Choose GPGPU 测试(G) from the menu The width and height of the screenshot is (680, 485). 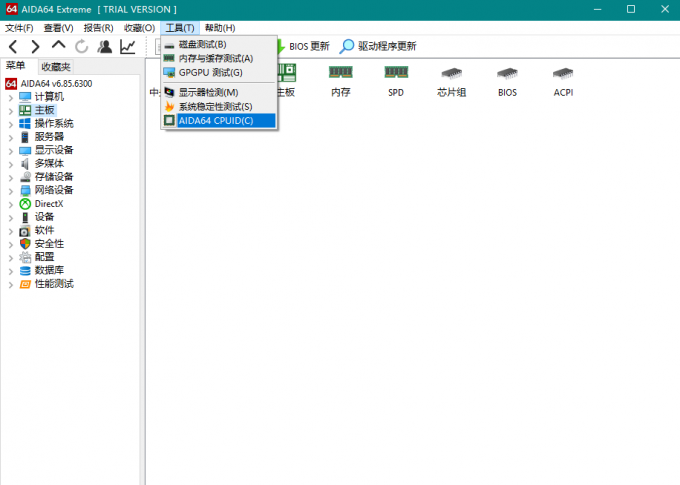pyautogui.click(x=219, y=72)
